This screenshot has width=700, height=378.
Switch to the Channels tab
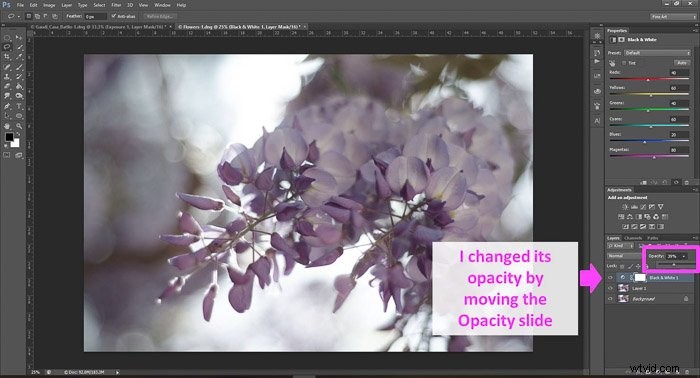[633, 238]
